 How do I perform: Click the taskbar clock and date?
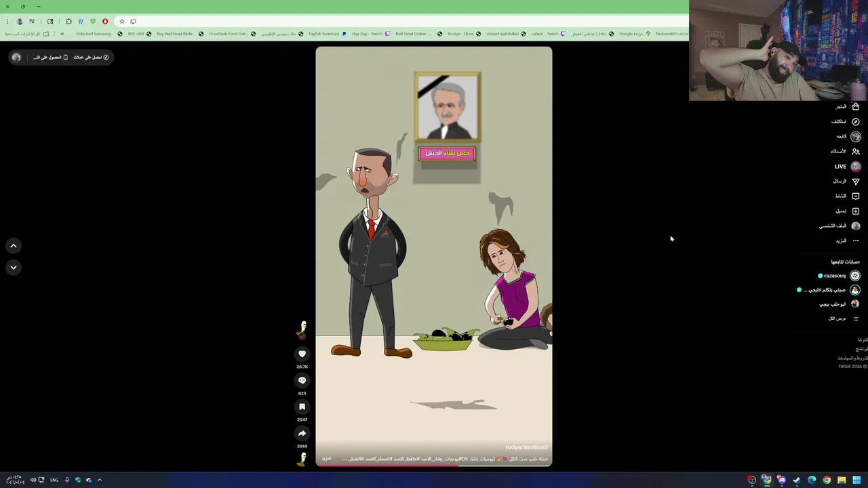pyautogui.click(x=15, y=480)
